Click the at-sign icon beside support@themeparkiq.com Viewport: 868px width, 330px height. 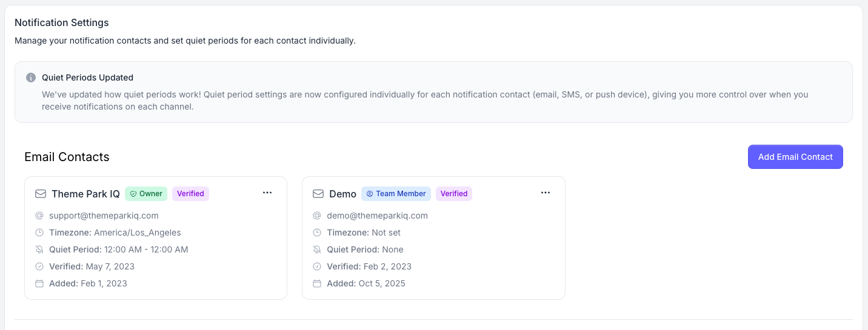pyautogui.click(x=39, y=216)
